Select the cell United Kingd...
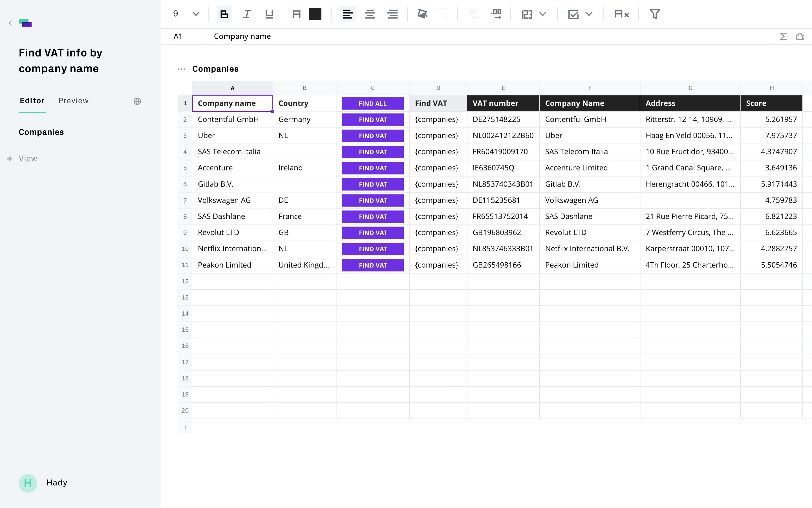Viewport: 812px width, 508px height. click(304, 265)
